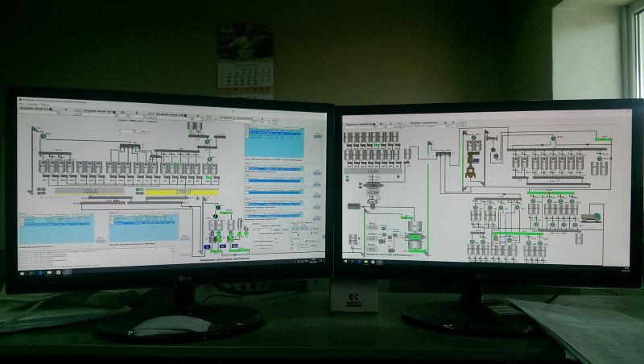
Task: Click the yellow 1398.0 weight indicator bar
Action: point(181,192)
